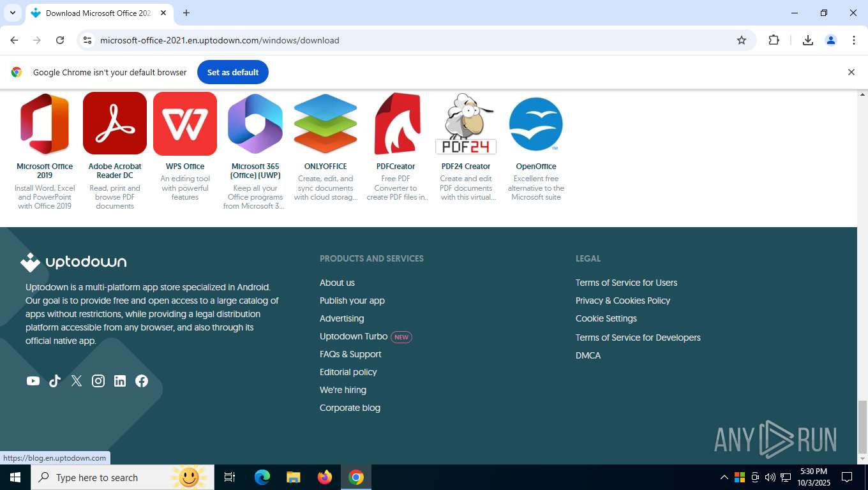
Task: Click the page vertical scrollbar thumb
Action: [x=862, y=426]
